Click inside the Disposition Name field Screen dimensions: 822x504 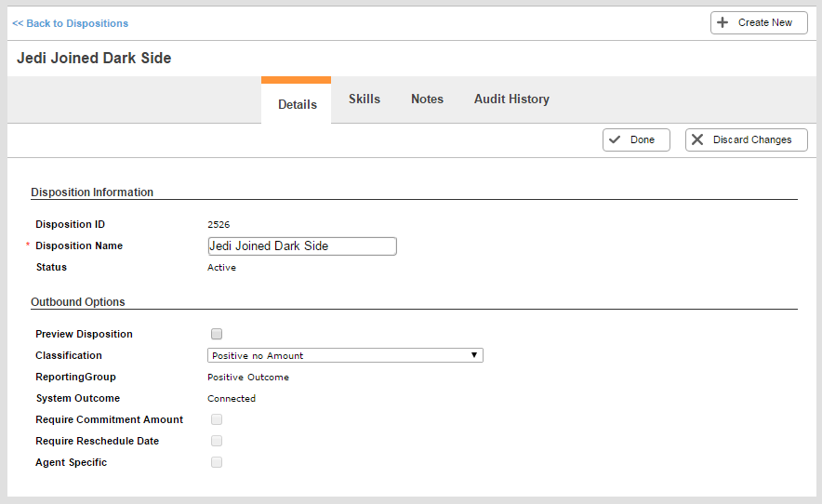(302, 246)
